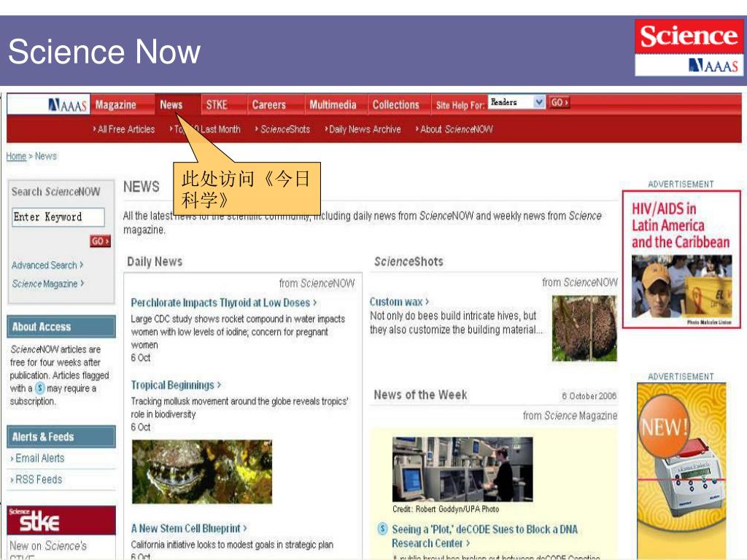Viewport: 747px width, 560px height.
Task: Open the Custom wax article link
Action: pos(399,302)
